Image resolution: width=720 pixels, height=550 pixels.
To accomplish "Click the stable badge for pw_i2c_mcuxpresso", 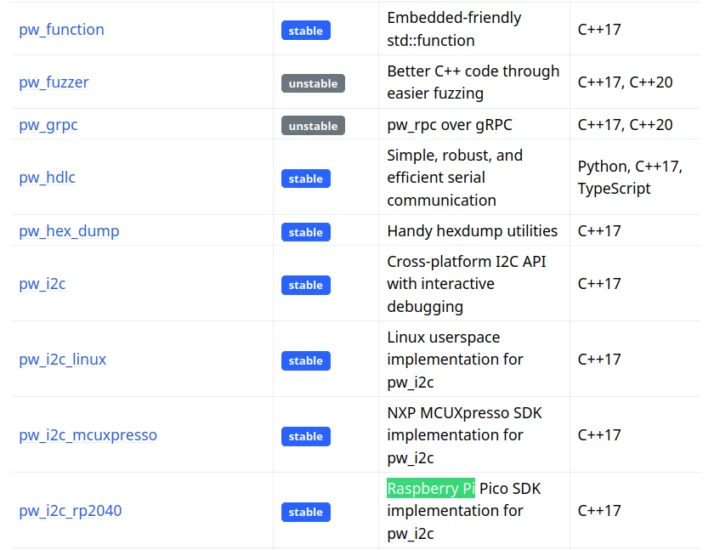I will point(305,436).
